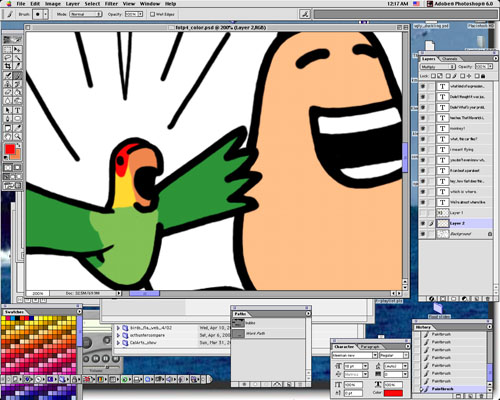The image size is (500, 400).
Task: Select the Magic Wand tool
Action: click(17, 57)
